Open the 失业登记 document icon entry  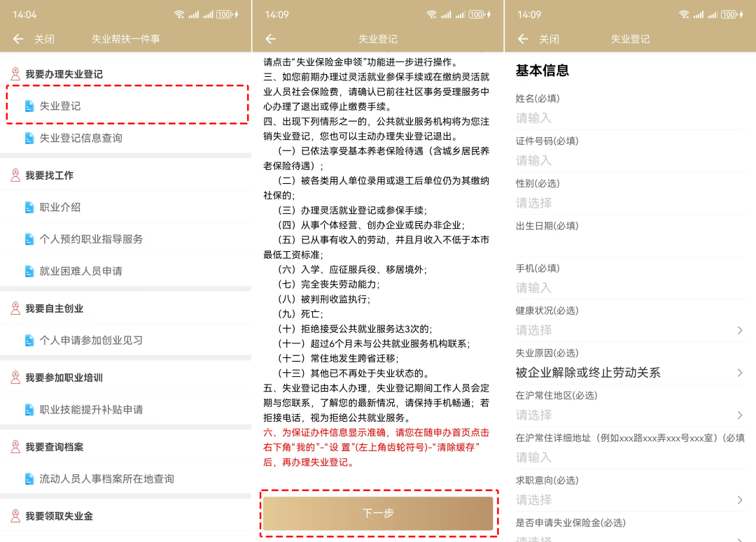pos(29,106)
